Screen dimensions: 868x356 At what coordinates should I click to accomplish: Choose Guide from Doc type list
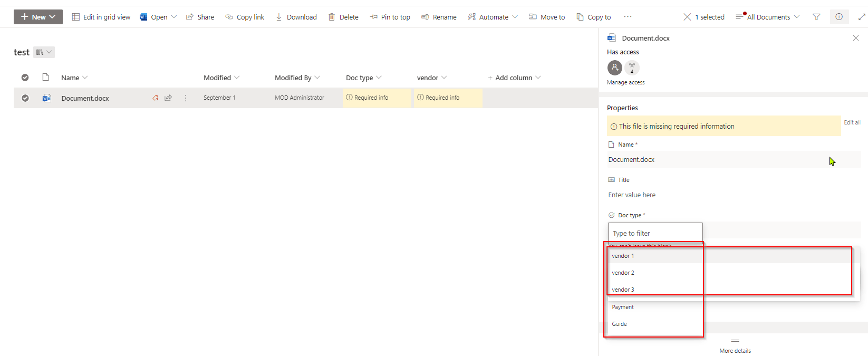tap(655, 324)
